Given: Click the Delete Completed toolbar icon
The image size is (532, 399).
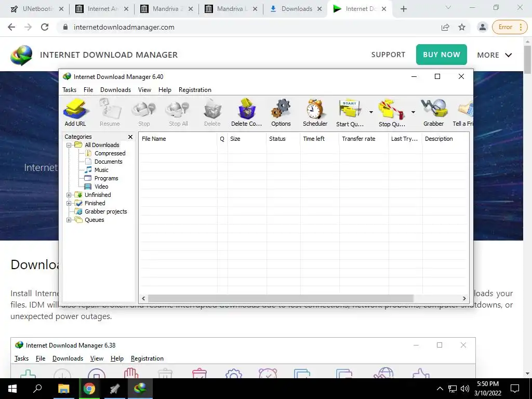Looking at the screenshot, I should (246, 113).
